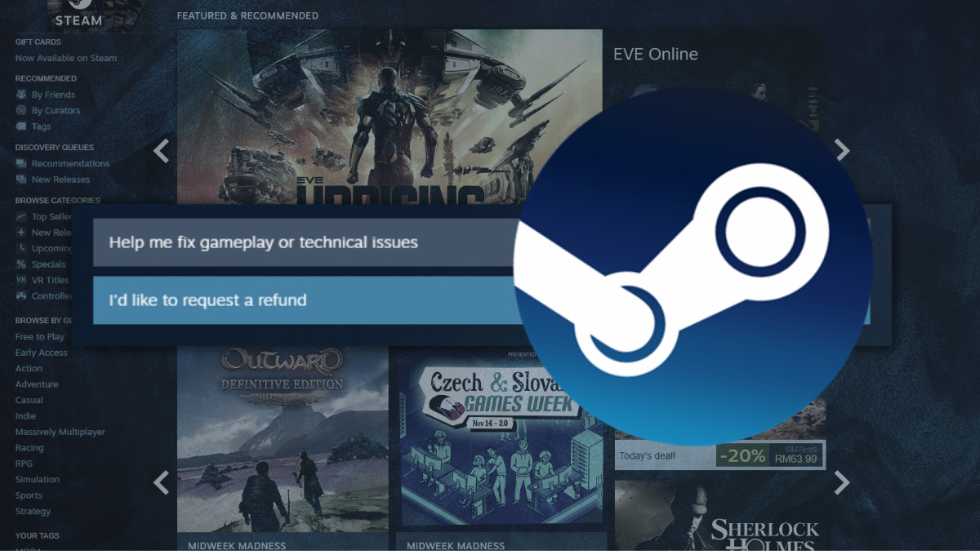980x551 pixels.
Task: Open the 'Now Available on Steam' link
Action: 65,58
